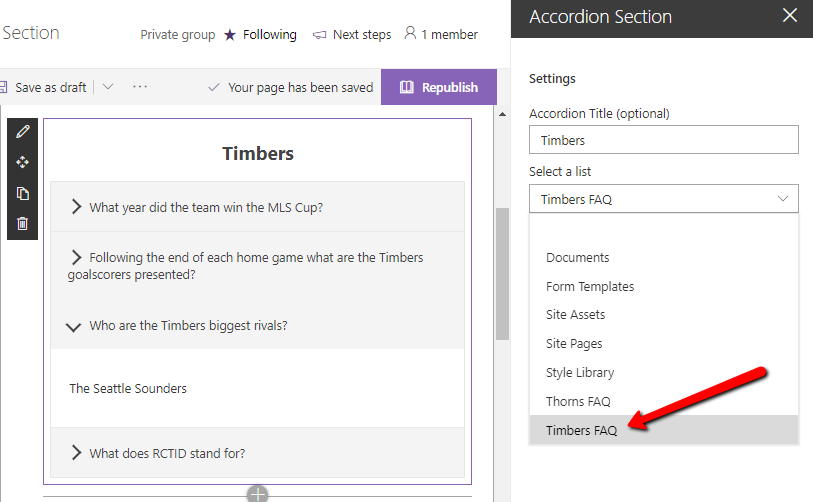
Task: Select Thorns FAQ from the list
Action: (664, 401)
